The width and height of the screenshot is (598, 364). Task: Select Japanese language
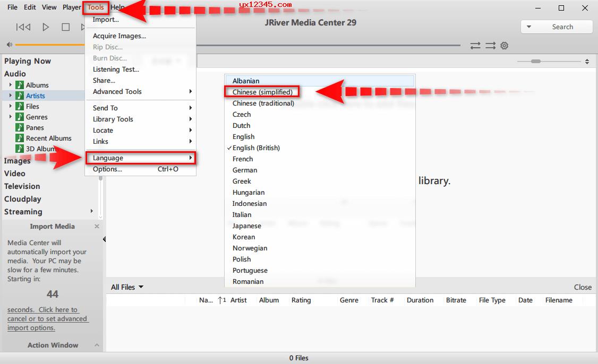coord(320,226)
